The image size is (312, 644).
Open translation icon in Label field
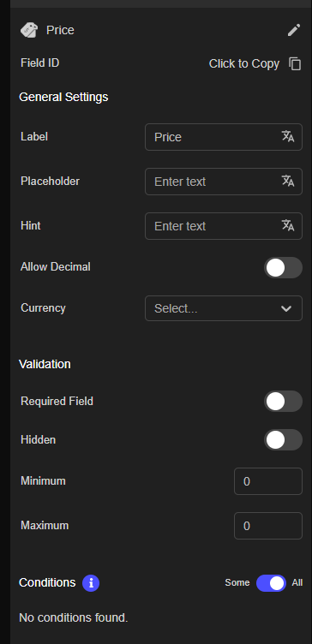coord(288,136)
